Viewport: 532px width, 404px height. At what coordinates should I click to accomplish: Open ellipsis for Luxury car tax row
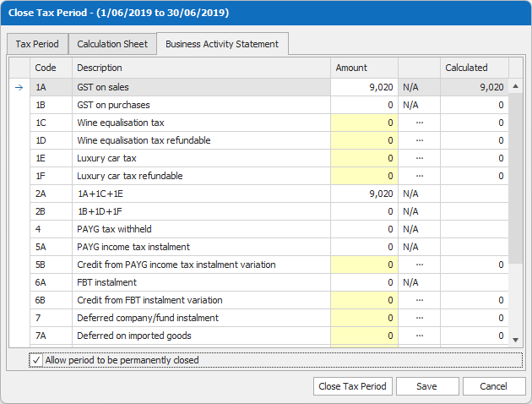coord(419,158)
